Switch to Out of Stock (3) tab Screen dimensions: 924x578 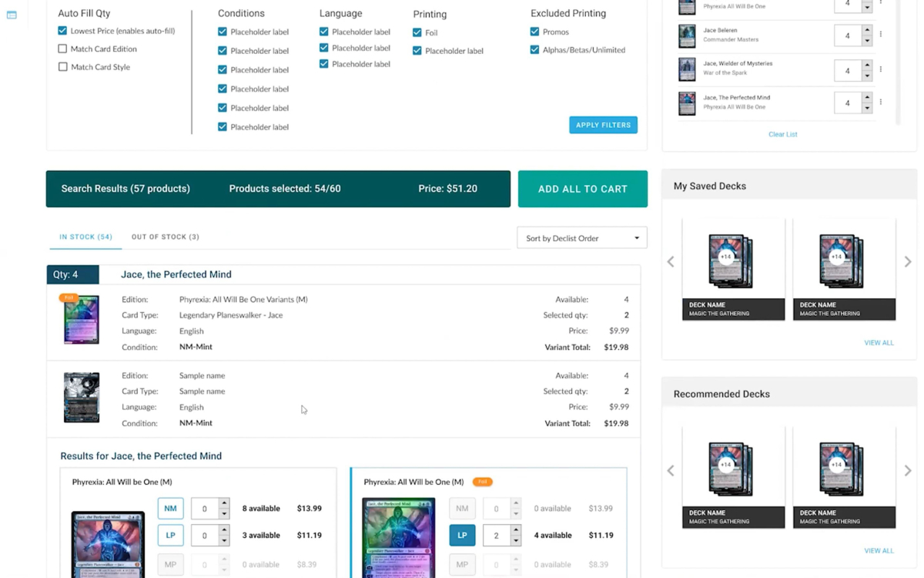pos(165,237)
